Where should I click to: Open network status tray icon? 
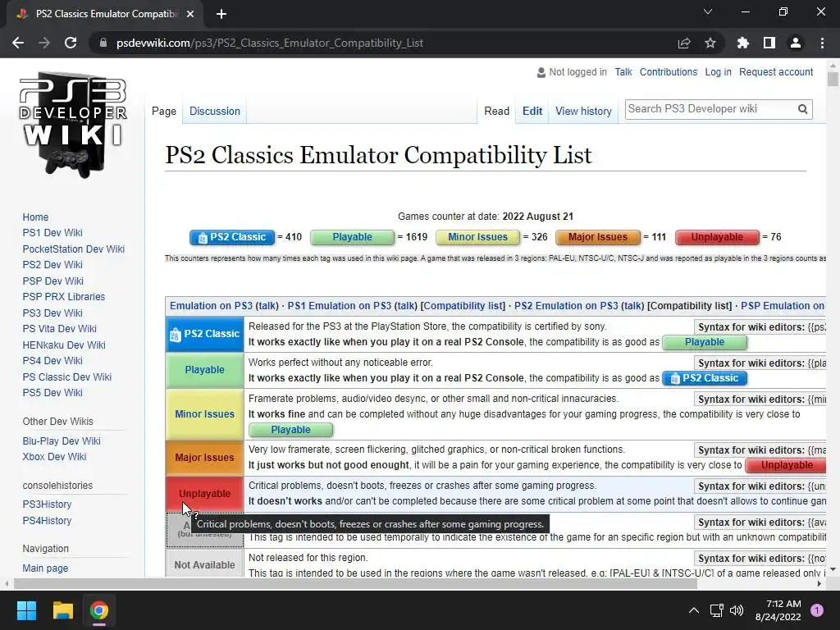pos(716,610)
